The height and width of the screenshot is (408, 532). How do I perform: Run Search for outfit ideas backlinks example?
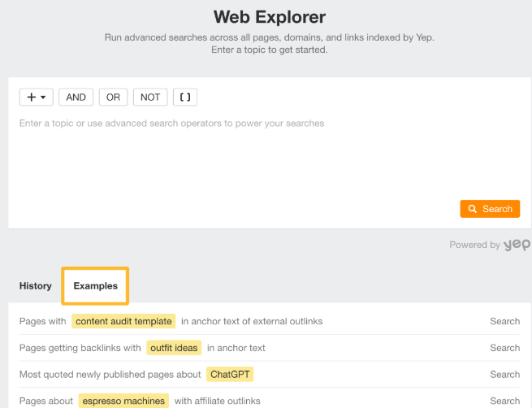point(504,348)
